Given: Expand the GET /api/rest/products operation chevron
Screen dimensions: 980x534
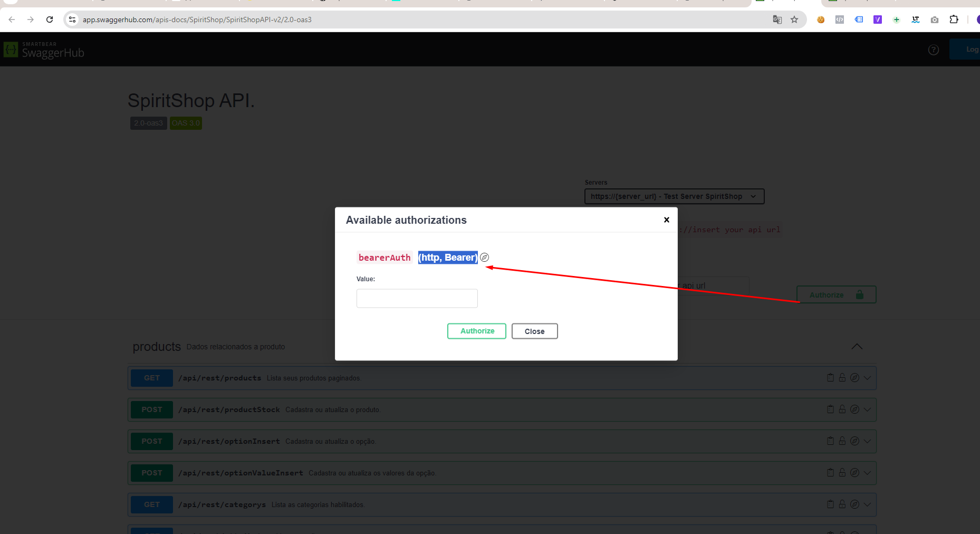Looking at the screenshot, I should pyautogui.click(x=868, y=378).
